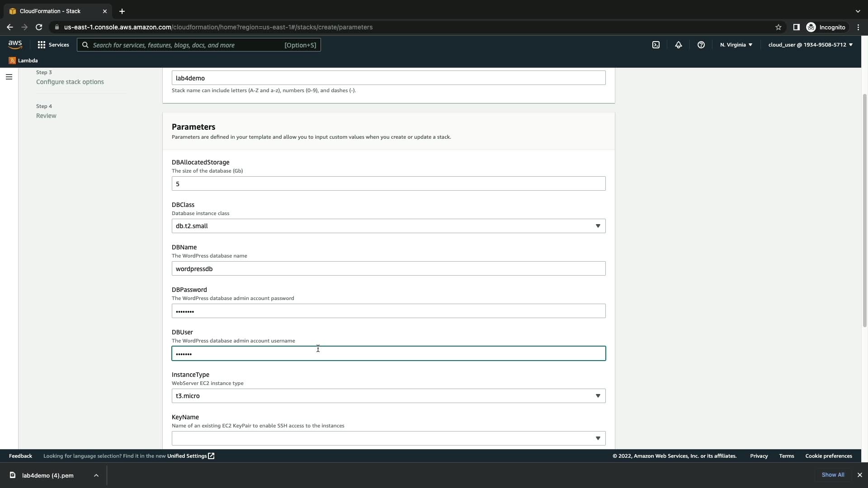This screenshot has width=868, height=488.
Task: Expand the InstanceType dropdown
Action: [x=388, y=396]
